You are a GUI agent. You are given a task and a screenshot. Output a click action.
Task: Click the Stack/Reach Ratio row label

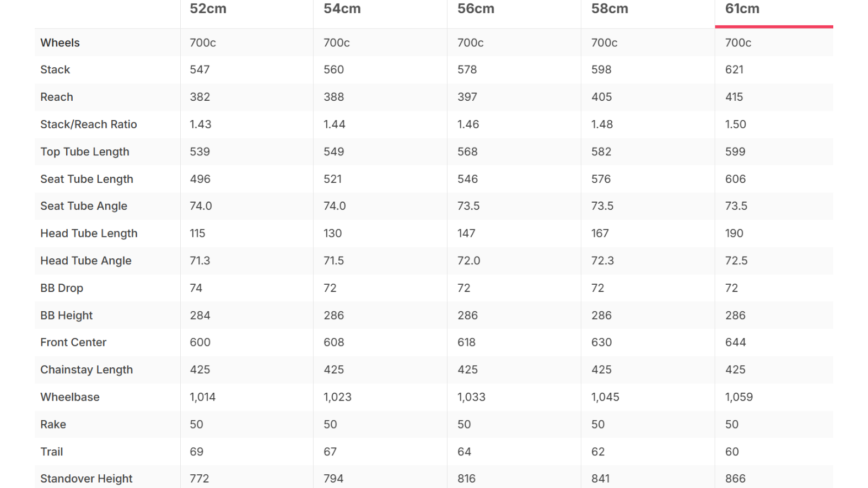click(x=89, y=124)
